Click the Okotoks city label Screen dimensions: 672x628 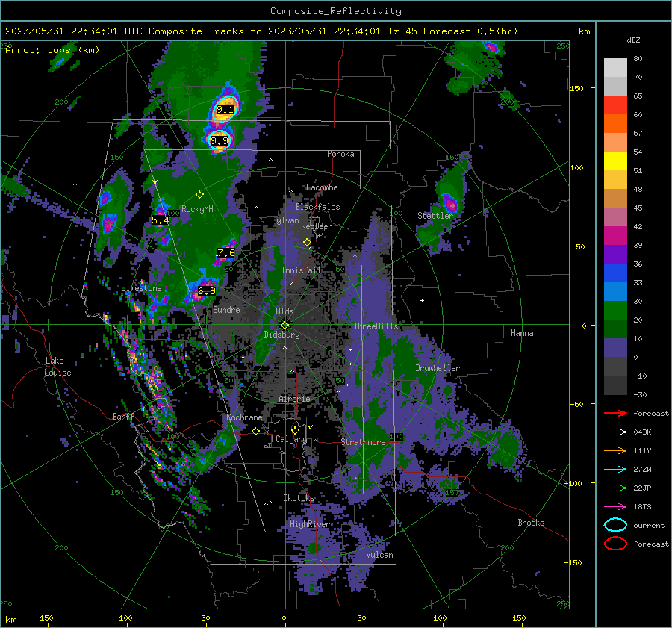pyautogui.click(x=299, y=498)
